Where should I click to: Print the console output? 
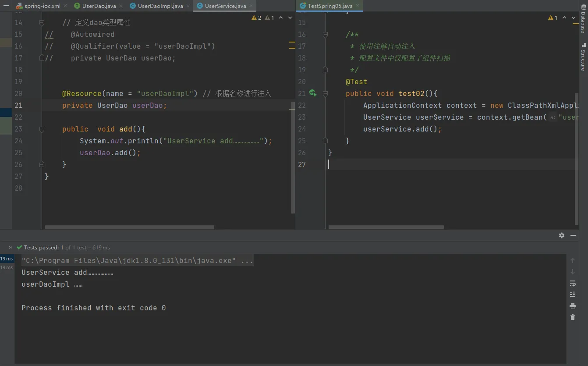tap(573, 306)
